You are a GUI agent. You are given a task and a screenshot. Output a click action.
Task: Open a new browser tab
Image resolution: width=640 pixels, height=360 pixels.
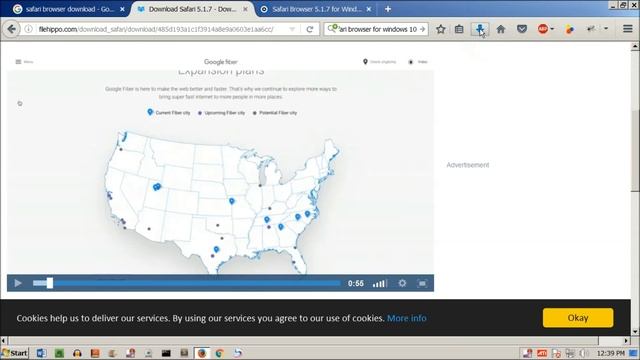[388, 9]
